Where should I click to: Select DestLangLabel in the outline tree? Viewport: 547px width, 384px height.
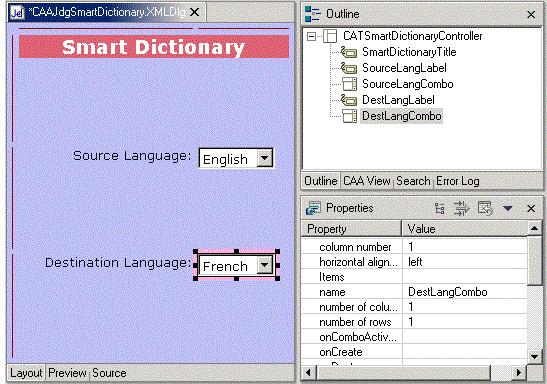coord(398,100)
